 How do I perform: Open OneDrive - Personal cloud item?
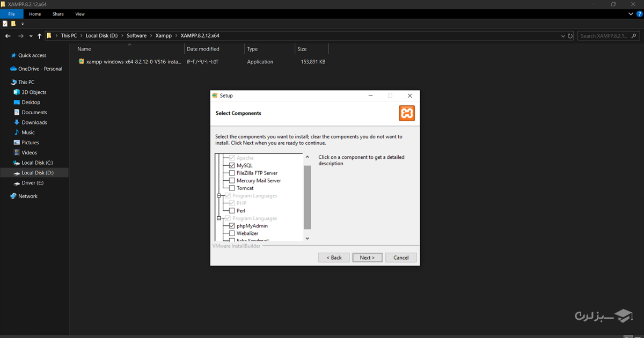[x=40, y=69]
